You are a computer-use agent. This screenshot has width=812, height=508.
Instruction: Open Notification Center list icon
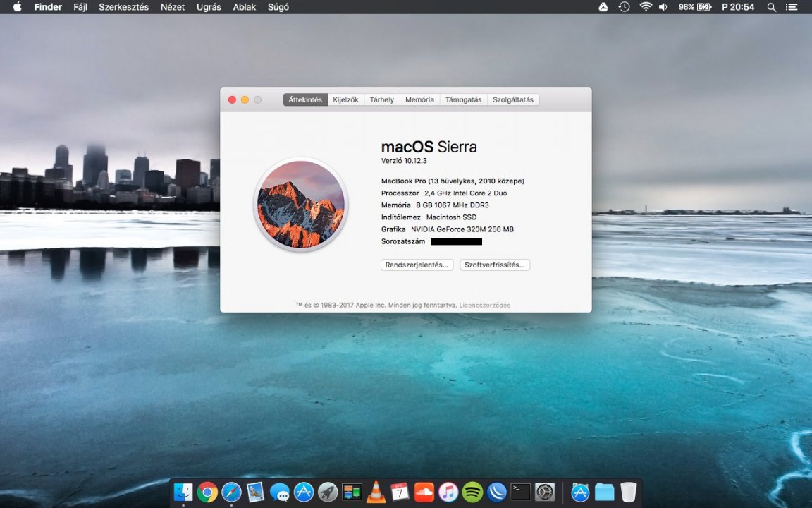(792, 7)
